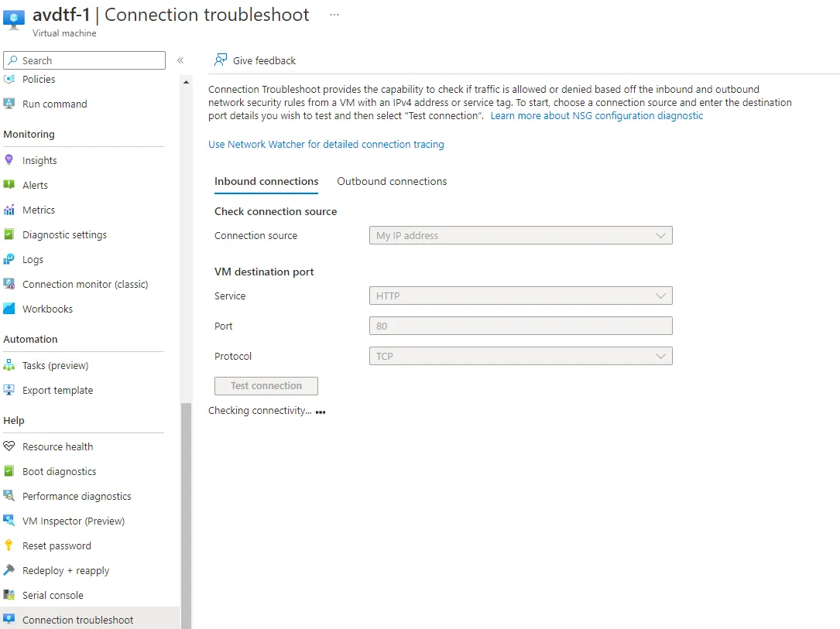Click the Give feedback icon
Viewport: 840px width, 629px height.
click(x=221, y=60)
